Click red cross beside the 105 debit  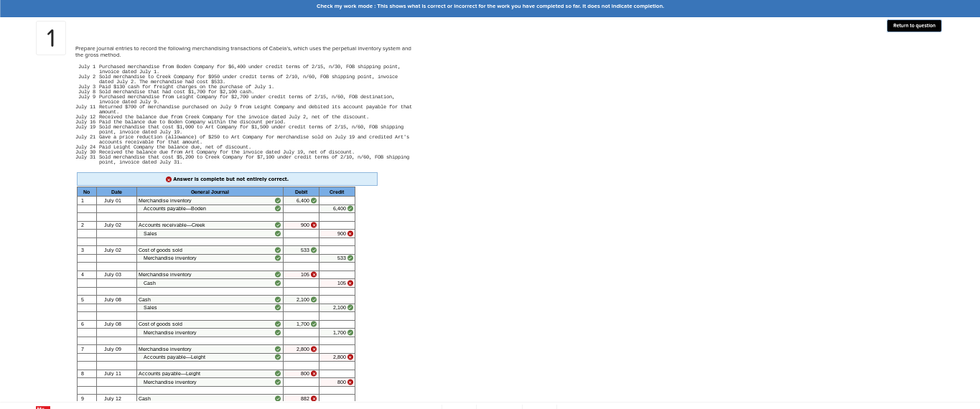click(x=314, y=275)
